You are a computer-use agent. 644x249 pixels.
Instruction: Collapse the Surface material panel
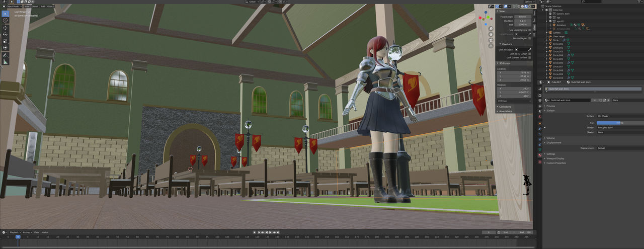coord(550,111)
